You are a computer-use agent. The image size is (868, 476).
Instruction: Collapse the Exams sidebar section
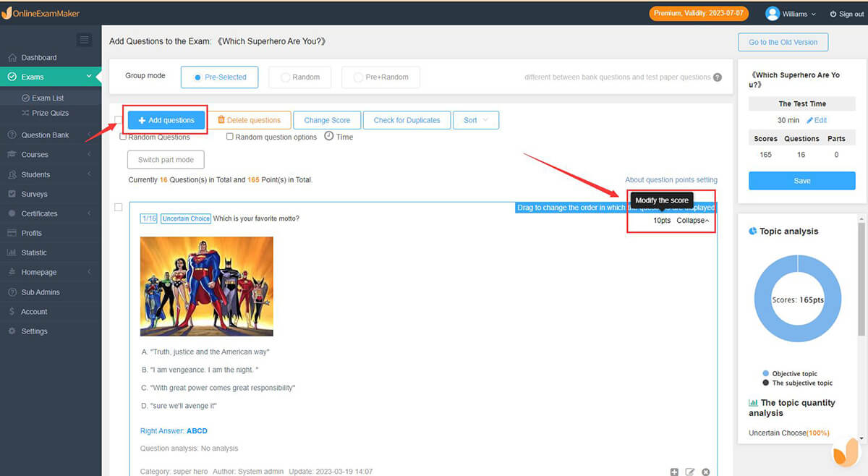pyautogui.click(x=89, y=76)
